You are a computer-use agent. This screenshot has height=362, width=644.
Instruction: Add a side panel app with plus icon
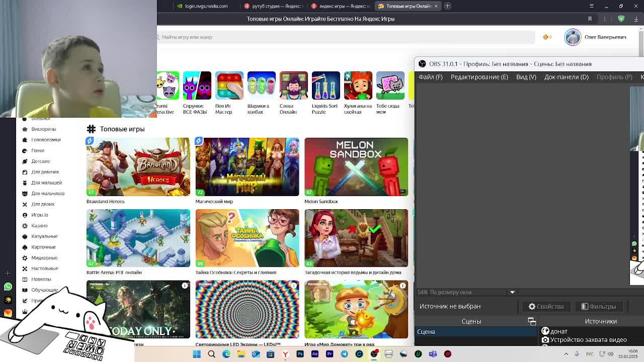(8, 274)
